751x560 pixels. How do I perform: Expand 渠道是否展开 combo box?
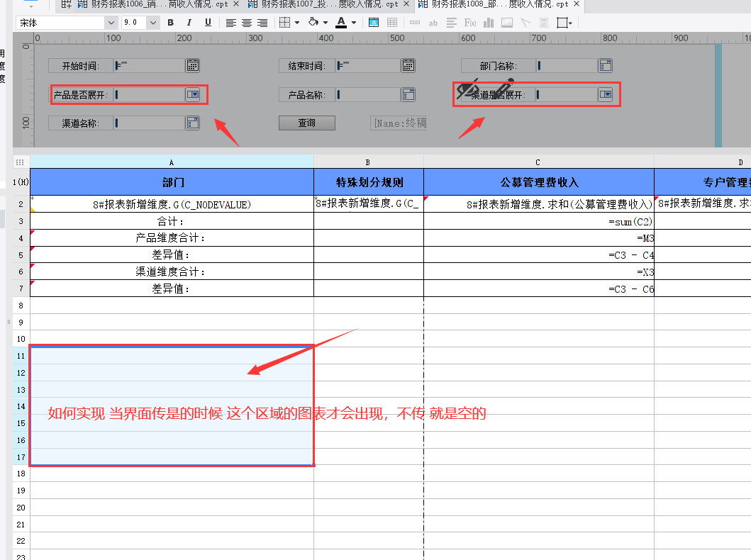coord(606,95)
